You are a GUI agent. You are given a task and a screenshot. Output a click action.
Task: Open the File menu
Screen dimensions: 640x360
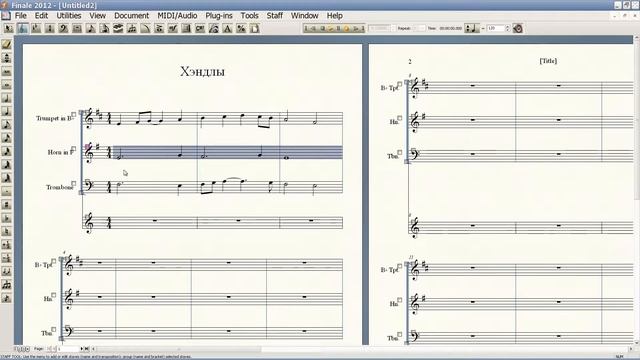click(20, 16)
